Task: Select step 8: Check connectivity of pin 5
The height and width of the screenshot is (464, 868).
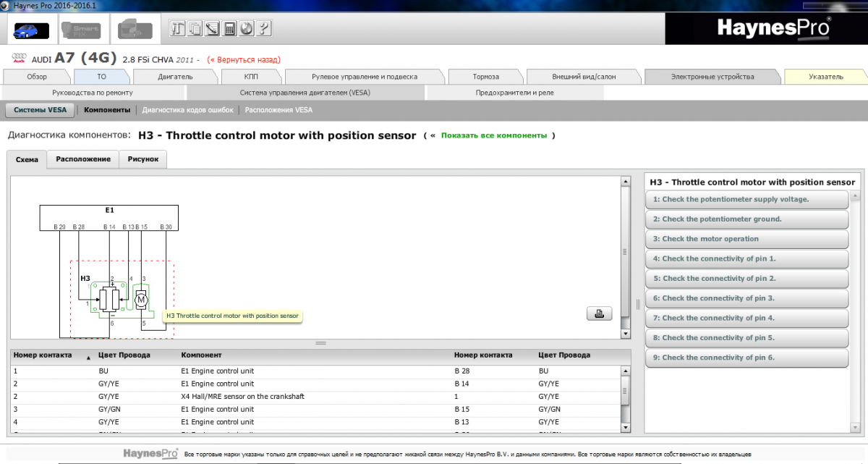Action: click(x=746, y=338)
